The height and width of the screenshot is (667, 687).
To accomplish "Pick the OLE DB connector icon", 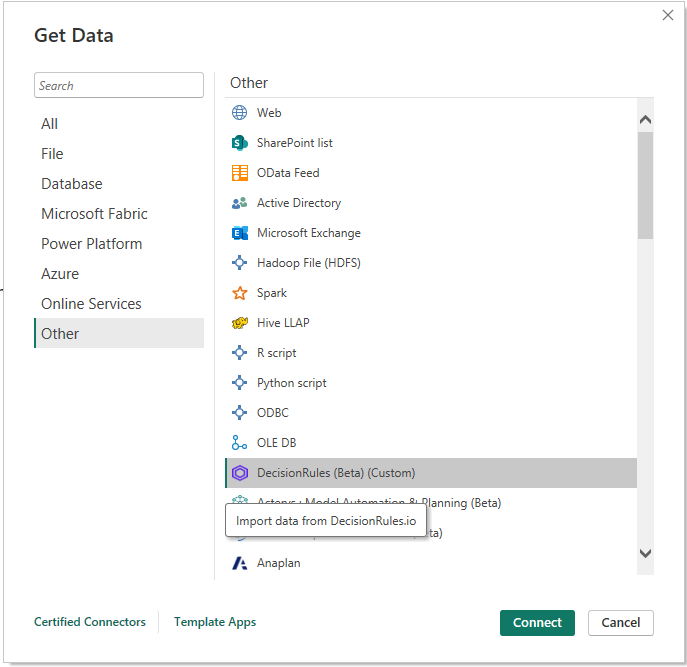I will pos(240,443).
